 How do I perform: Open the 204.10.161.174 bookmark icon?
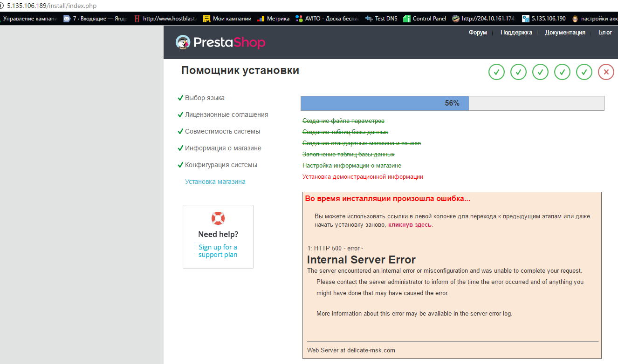456,19
